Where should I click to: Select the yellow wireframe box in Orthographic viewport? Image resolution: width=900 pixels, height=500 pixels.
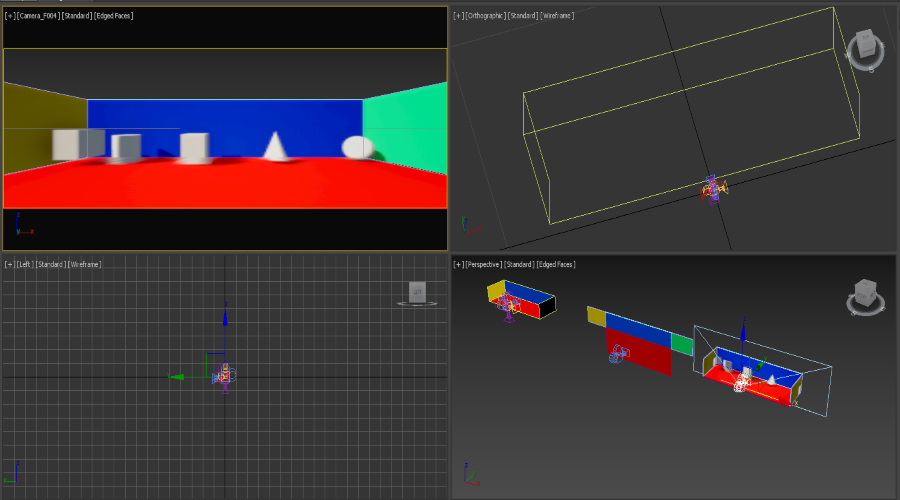point(691,115)
